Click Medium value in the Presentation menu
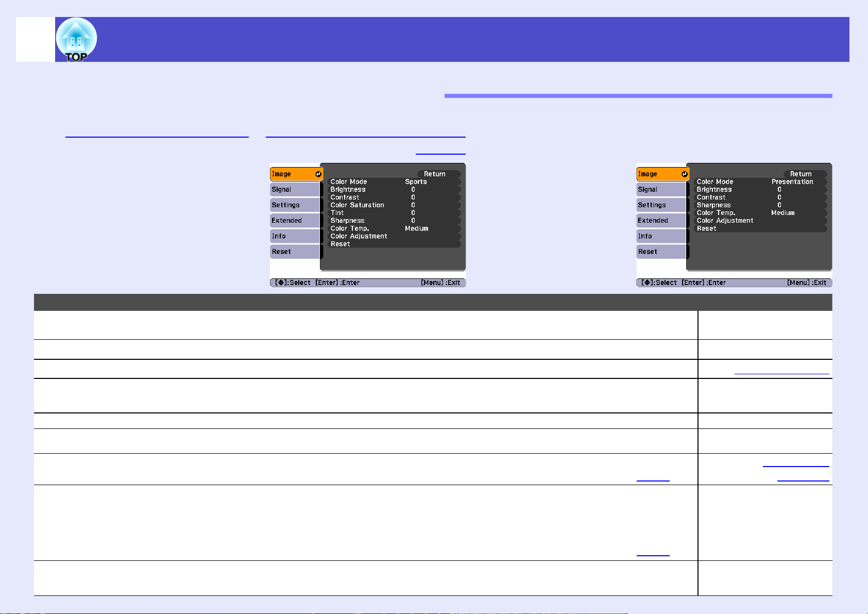 pyautogui.click(x=782, y=213)
